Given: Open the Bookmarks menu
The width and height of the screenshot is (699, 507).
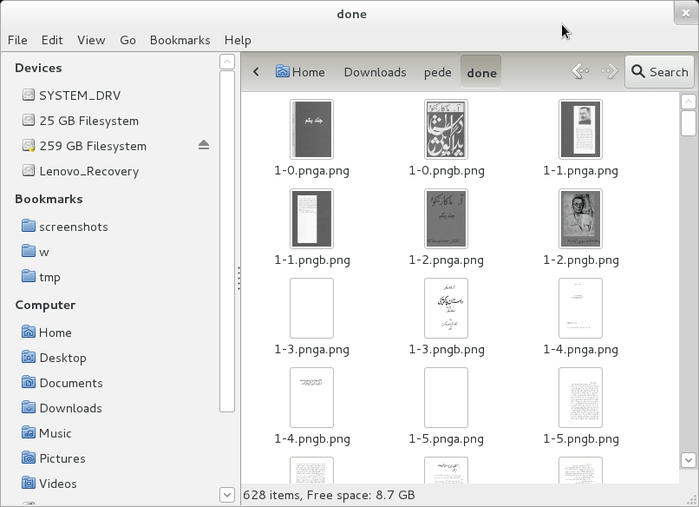Looking at the screenshot, I should 179,40.
